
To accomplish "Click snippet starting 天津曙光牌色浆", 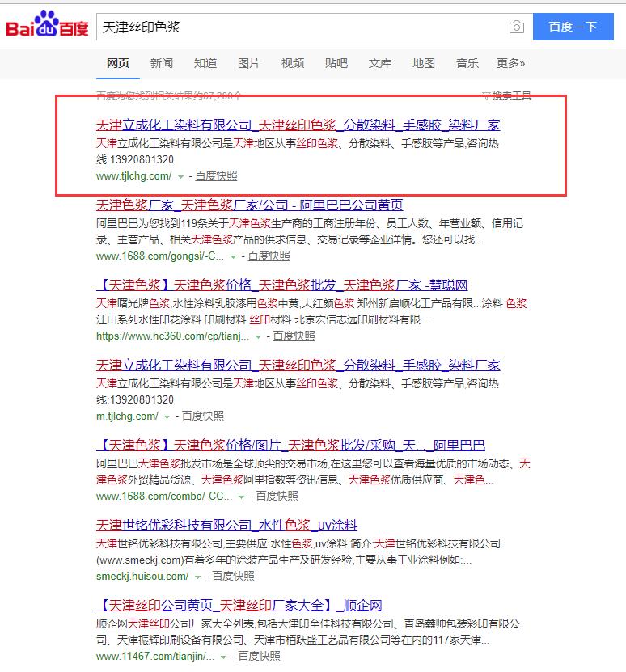I will (x=311, y=311).
